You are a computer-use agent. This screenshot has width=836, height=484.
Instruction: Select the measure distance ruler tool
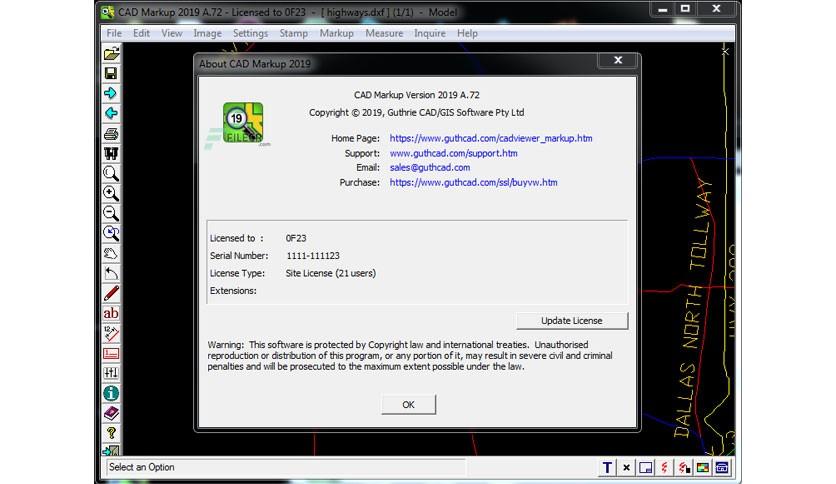tap(111, 333)
